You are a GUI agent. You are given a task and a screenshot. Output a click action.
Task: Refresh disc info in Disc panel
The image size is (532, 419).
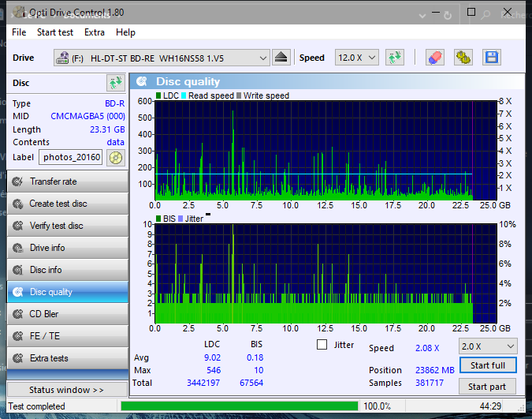[115, 83]
